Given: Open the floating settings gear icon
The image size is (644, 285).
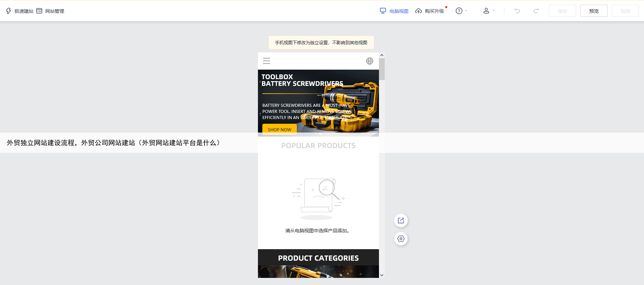Looking at the screenshot, I should coord(401,239).
